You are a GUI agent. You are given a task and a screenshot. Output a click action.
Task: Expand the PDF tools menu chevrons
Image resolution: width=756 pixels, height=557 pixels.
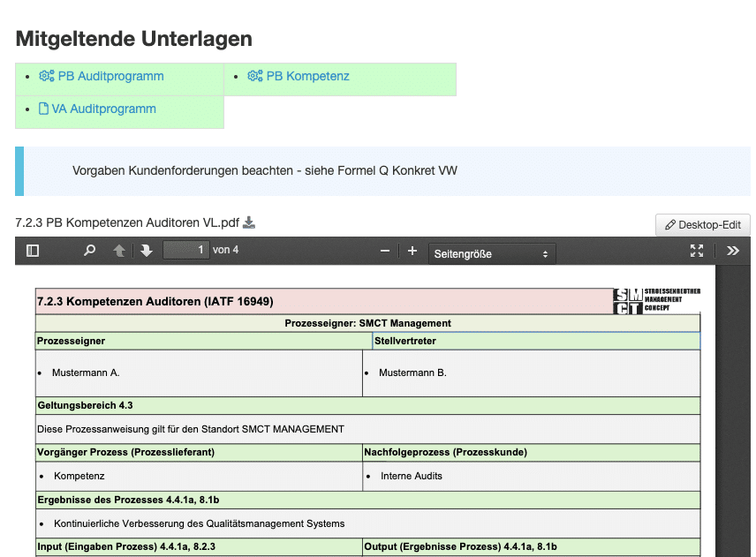click(732, 251)
